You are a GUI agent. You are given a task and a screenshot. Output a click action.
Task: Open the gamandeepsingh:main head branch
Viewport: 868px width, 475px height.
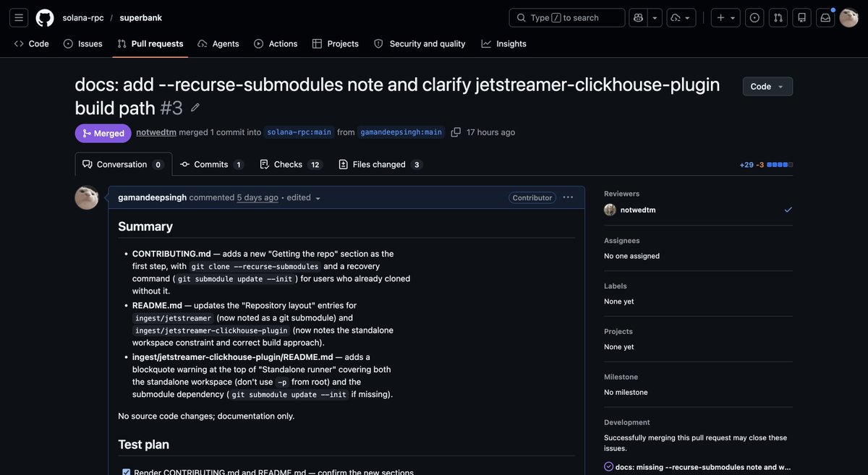click(x=401, y=132)
